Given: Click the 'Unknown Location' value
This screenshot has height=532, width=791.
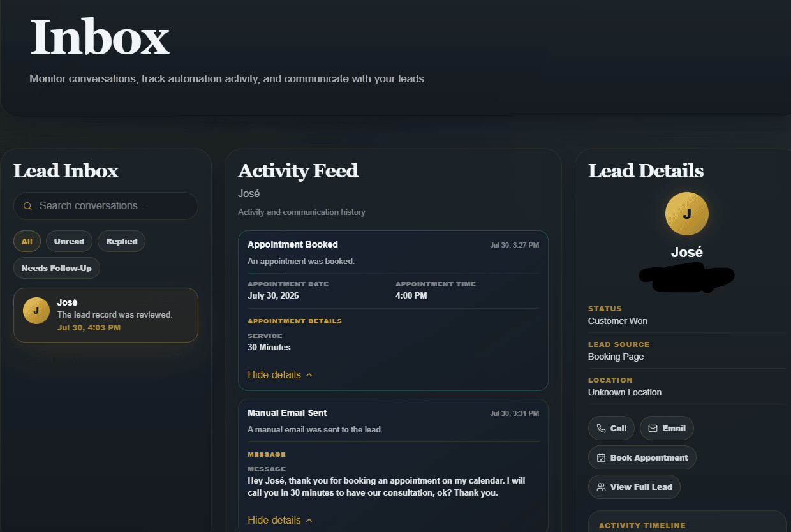Looking at the screenshot, I should tap(625, 392).
